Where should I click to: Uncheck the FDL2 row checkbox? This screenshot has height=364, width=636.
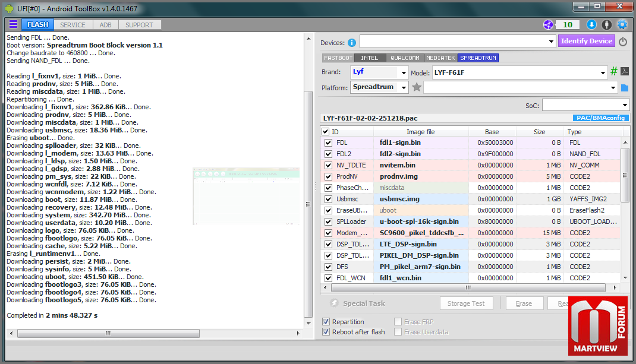click(x=328, y=154)
